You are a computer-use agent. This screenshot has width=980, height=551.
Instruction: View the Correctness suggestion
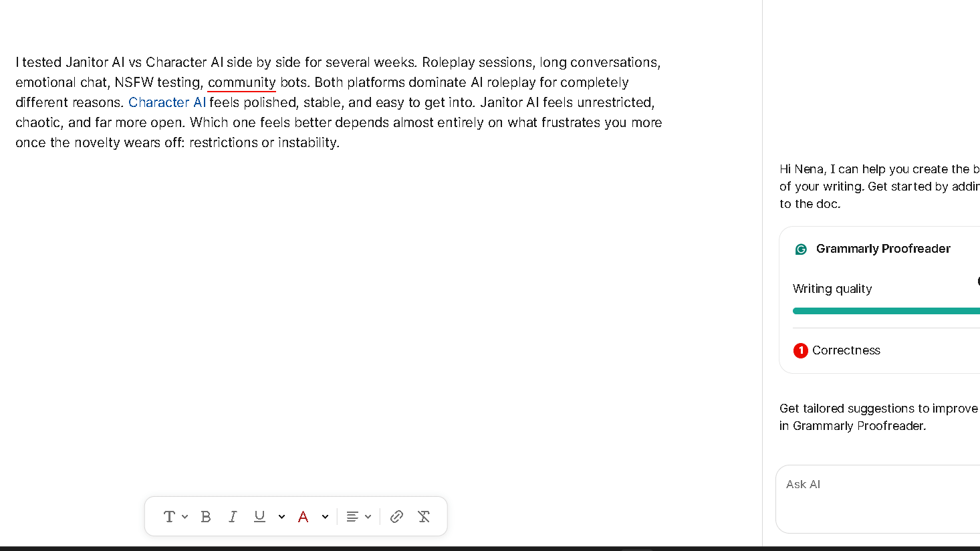[846, 350]
